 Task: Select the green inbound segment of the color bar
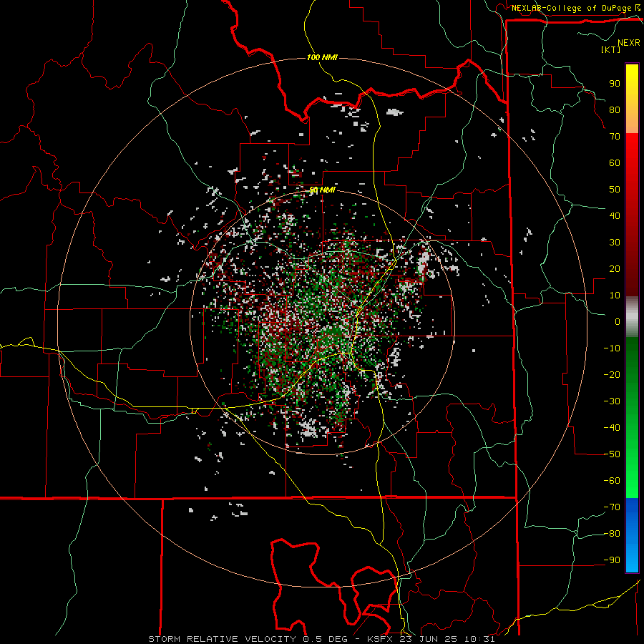point(632,417)
